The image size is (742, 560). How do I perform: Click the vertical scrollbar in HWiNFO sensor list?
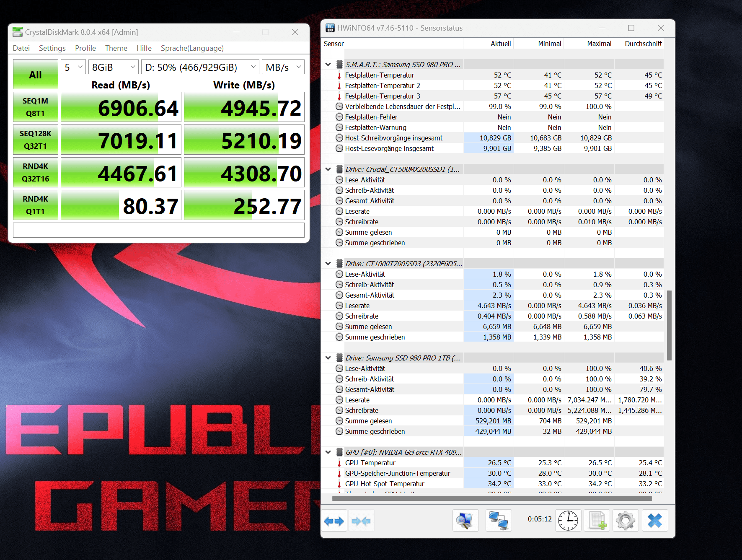point(669,325)
